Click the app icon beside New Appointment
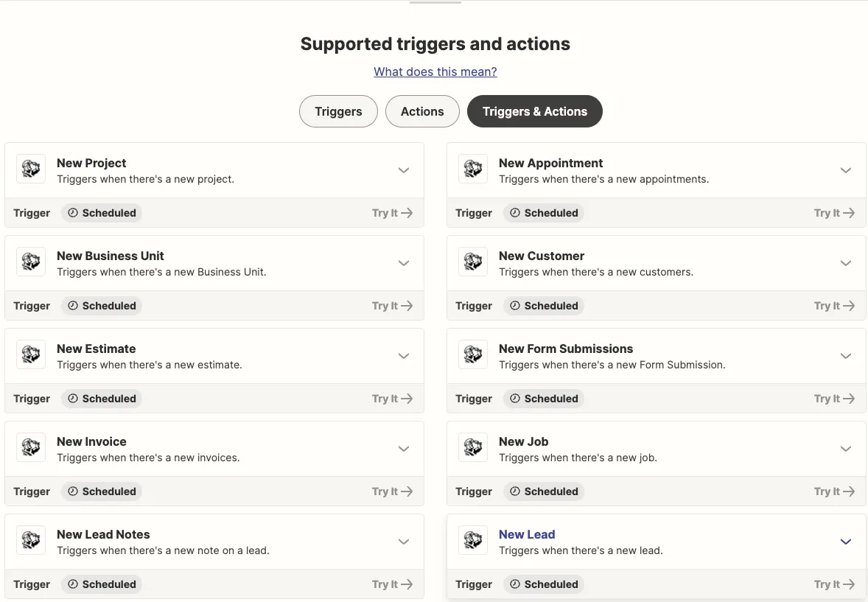Viewport: 868px width, 602px height. pos(473,169)
